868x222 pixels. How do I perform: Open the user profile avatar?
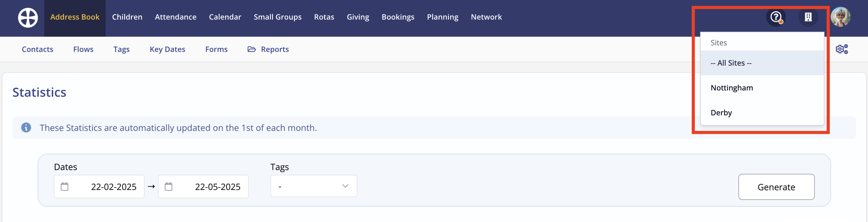pos(840,17)
